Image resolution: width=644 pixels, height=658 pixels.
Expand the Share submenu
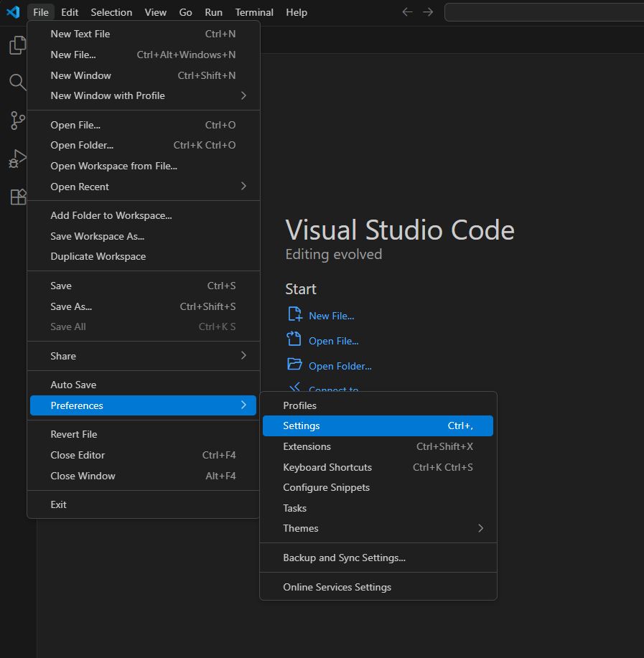pos(143,356)
